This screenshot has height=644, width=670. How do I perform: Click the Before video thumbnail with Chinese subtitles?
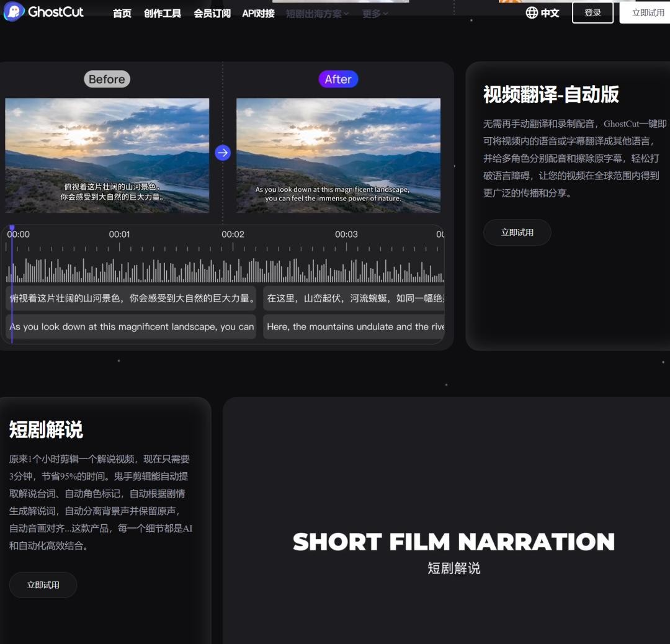(x=107, y=155)
